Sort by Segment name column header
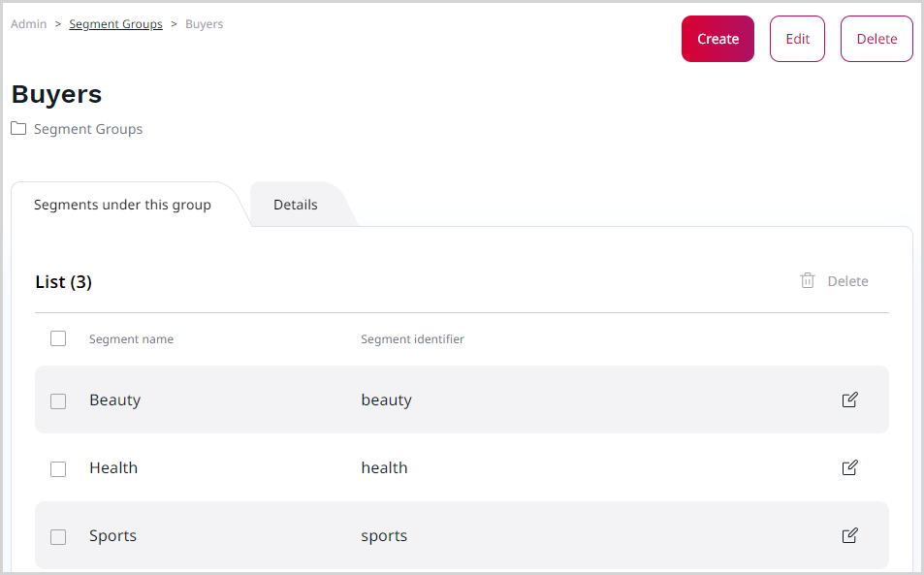This screenshot has height=575, width=924. [131, 339]
